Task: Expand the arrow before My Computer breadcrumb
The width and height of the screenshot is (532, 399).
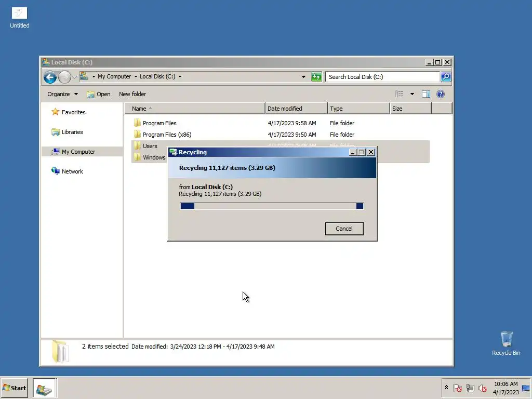Action: click(94, 77)
